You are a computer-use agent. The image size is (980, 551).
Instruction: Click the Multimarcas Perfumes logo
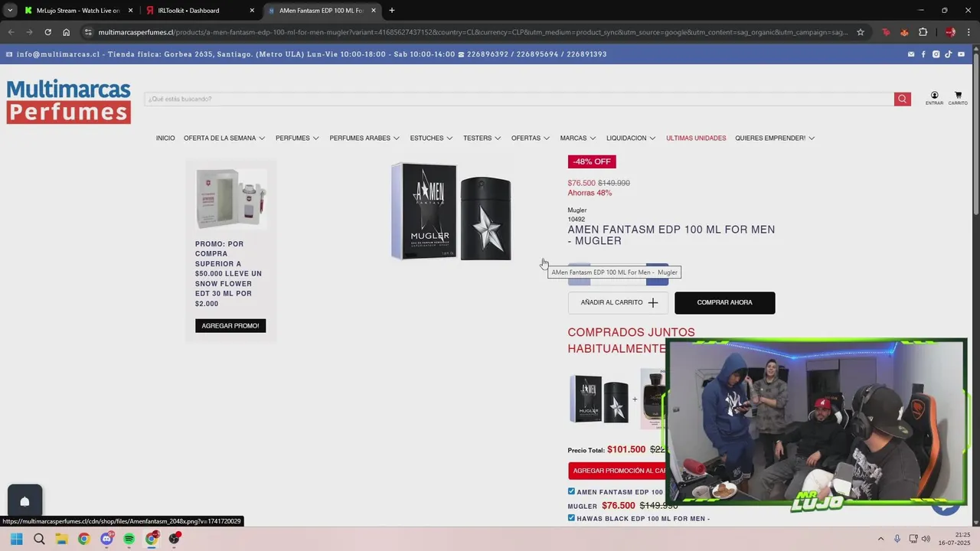69,101
